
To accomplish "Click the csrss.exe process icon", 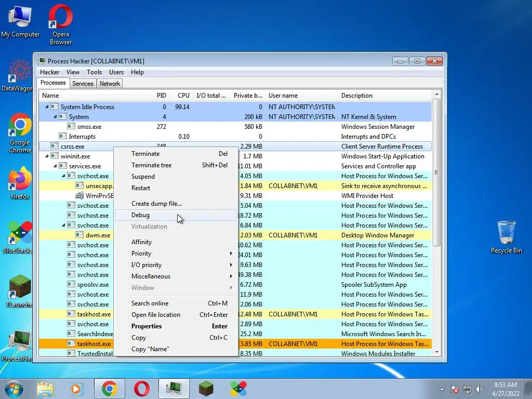I will click(x=54, y=146).
